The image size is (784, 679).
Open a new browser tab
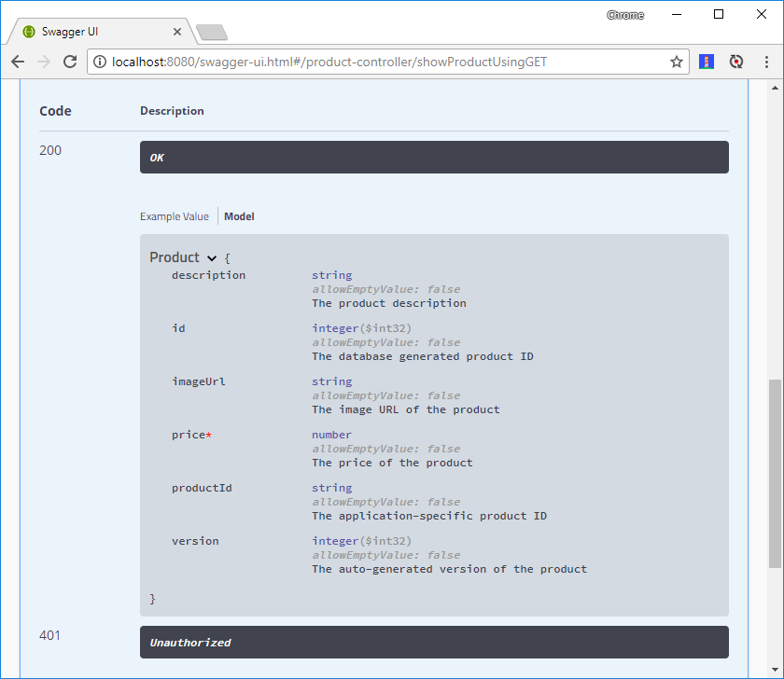point(212,33)
